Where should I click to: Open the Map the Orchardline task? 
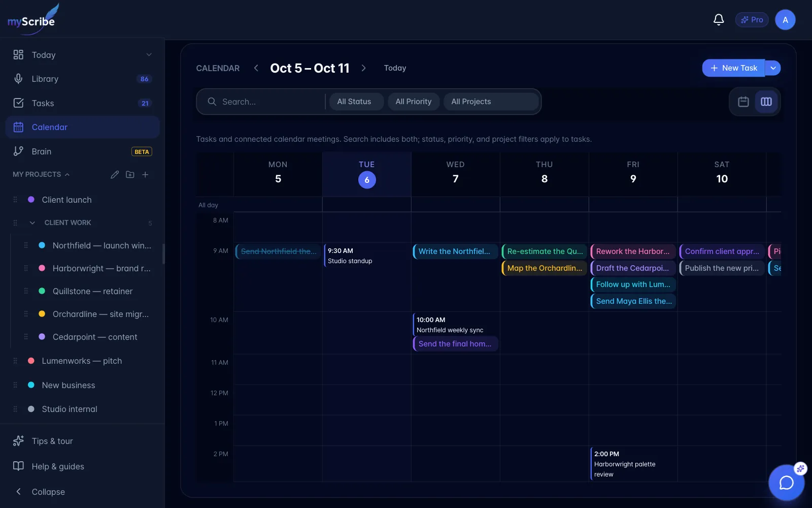(544, 268)
